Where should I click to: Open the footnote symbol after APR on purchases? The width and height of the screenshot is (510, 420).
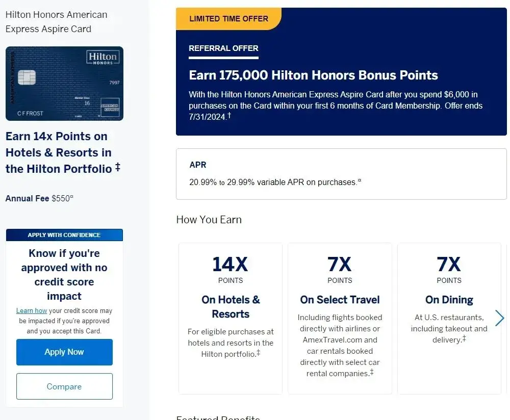360,181
